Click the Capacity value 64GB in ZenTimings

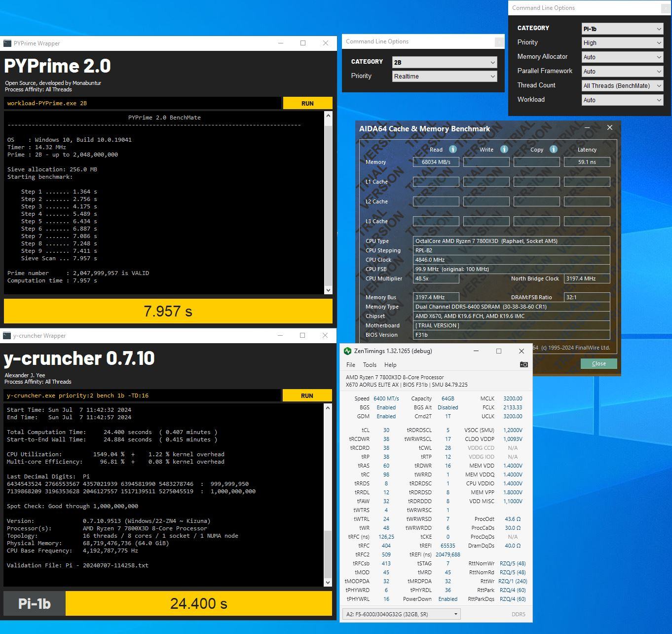click(448, 398)
